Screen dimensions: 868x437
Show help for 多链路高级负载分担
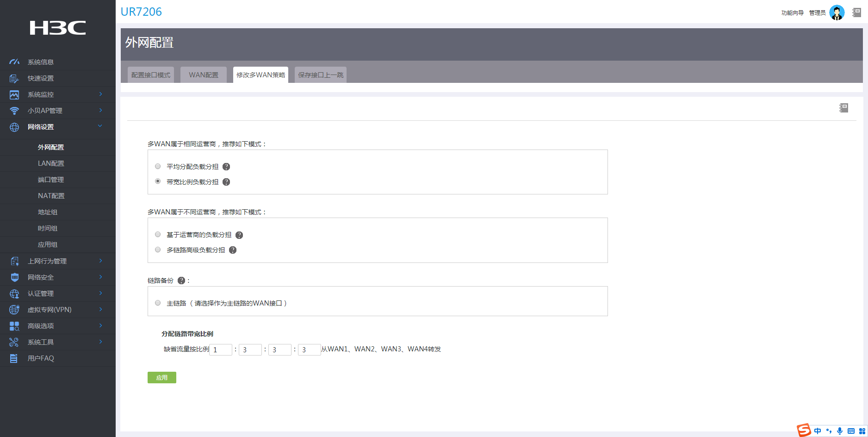click(x=233, y=250)
